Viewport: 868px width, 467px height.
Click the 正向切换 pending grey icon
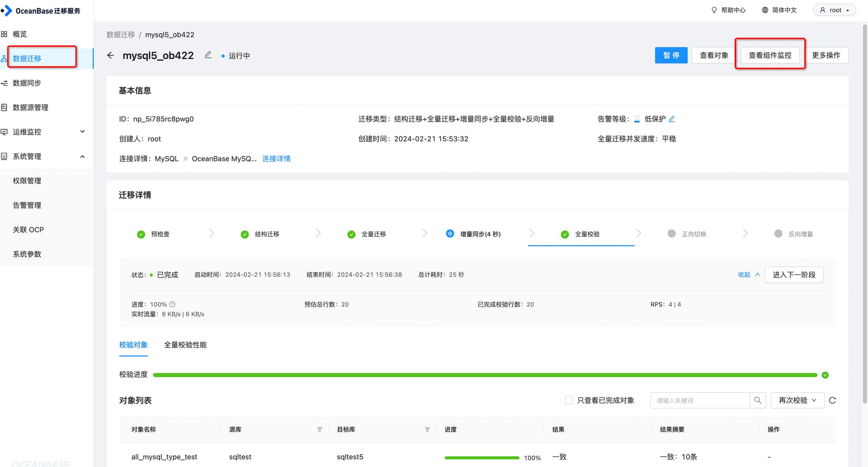coord(671,234)
